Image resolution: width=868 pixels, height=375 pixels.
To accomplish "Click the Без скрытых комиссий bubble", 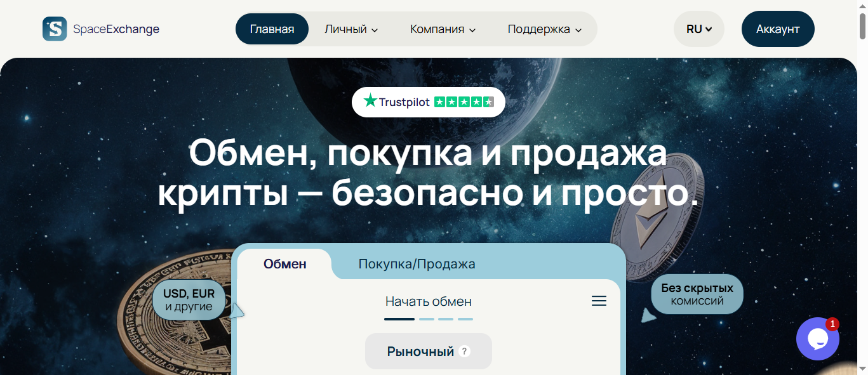I will click(x=697, y=294).
